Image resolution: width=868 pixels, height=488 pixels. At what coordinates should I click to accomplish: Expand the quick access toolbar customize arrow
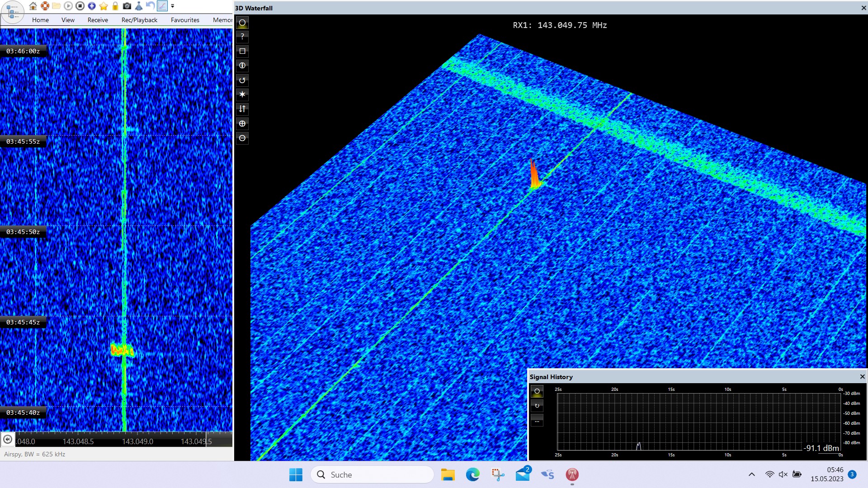[x=173, y=6]
